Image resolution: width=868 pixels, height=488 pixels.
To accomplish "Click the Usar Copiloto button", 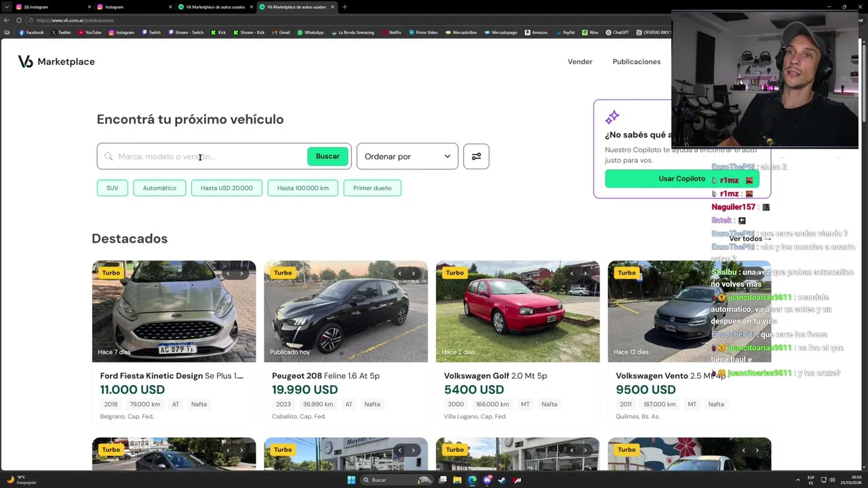I will (682, 179).
